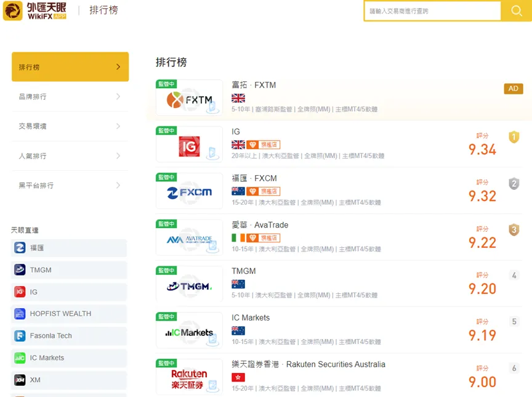This screenshot has width=532, height=397.
Task: Click the chevron beside 黑平台排行
Action: coord(118,186)
